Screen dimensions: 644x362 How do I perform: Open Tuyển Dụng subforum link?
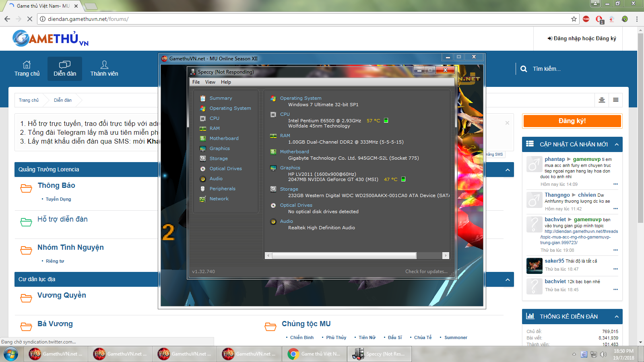[58, 199]
